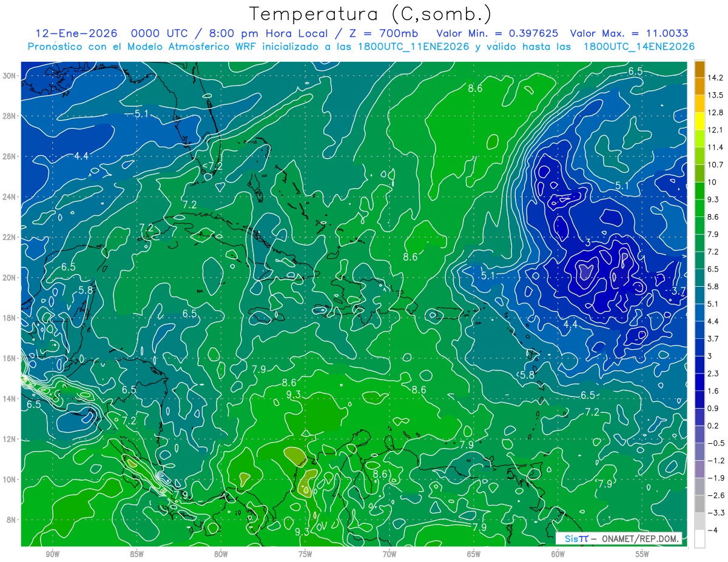
Task: Click the longitude label "70W"
Action: click(389, 554)
